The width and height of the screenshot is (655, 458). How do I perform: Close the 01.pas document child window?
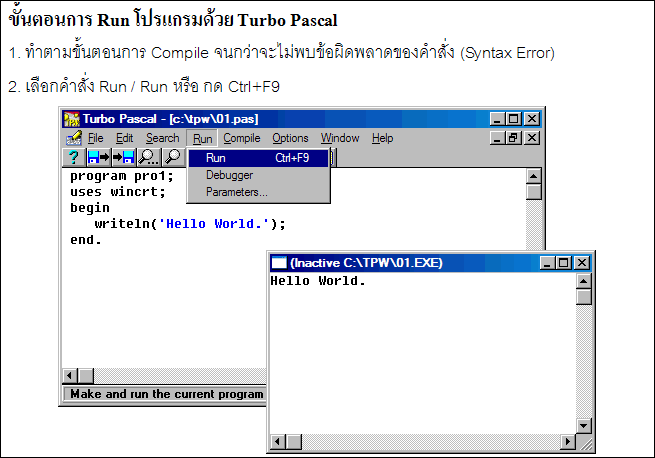tap(532, 138)
